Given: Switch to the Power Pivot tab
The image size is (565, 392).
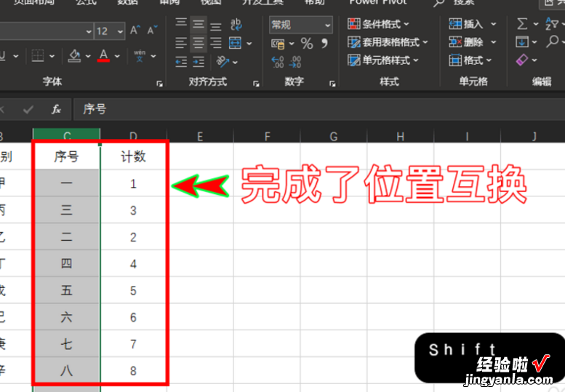Looking at the screenshot, I should (378, 2).
